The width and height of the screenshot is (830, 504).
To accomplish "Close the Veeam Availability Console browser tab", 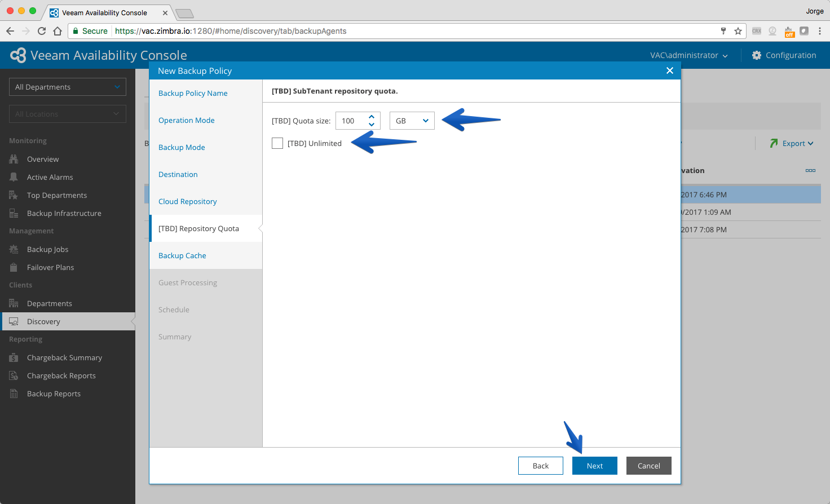I will pos(165,12).
